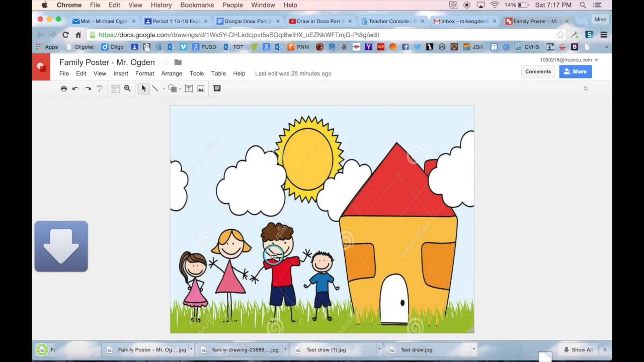Screen dimensions: 644x362
Task: Select the Zoom magnifier tool
Action: click(x=127, y=88)
